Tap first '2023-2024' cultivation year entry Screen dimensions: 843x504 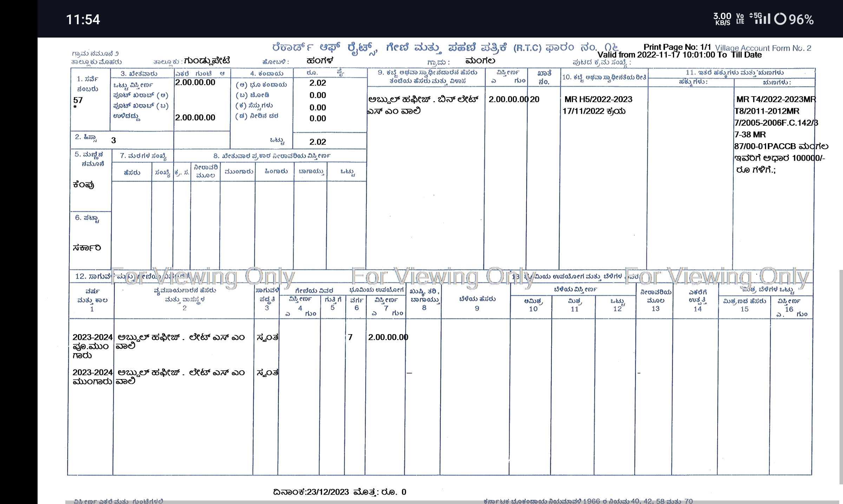coord(92,337)
